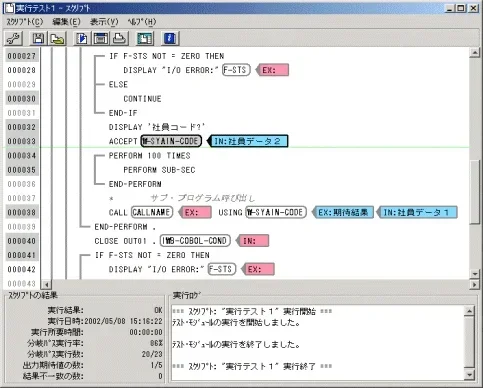Screen dimensions: 483x388
Task: Select W-SYAIN-CODE box after USING
Action: coord(276,212)
